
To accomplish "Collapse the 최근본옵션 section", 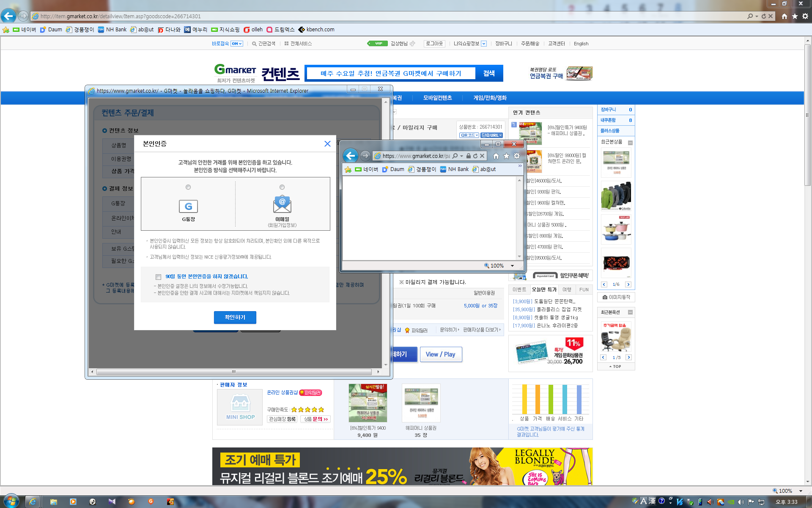I will (630, 312).
